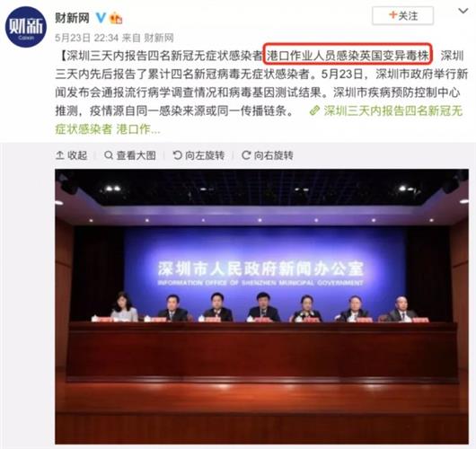Click the red-highlighted headline 港口作业人员感染英国变异毒株
The image size is (476, 449).
tap(348, 56)
